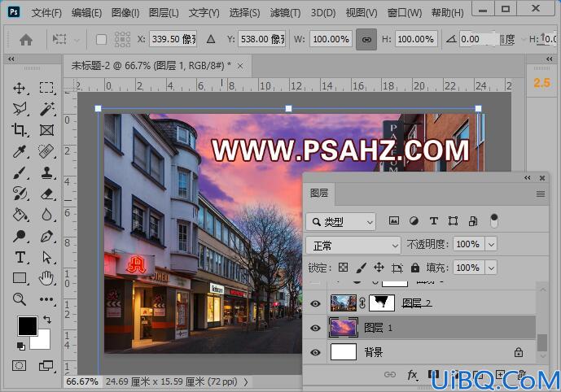Select the Rectangle shape tool
Viewport: 561px width, 392px height.
click(x=20, y=278)
